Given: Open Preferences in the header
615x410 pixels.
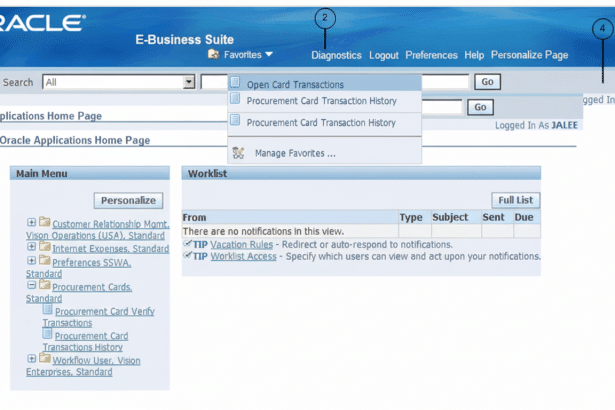Looking at the screenshot, I should tap(431, 55).
